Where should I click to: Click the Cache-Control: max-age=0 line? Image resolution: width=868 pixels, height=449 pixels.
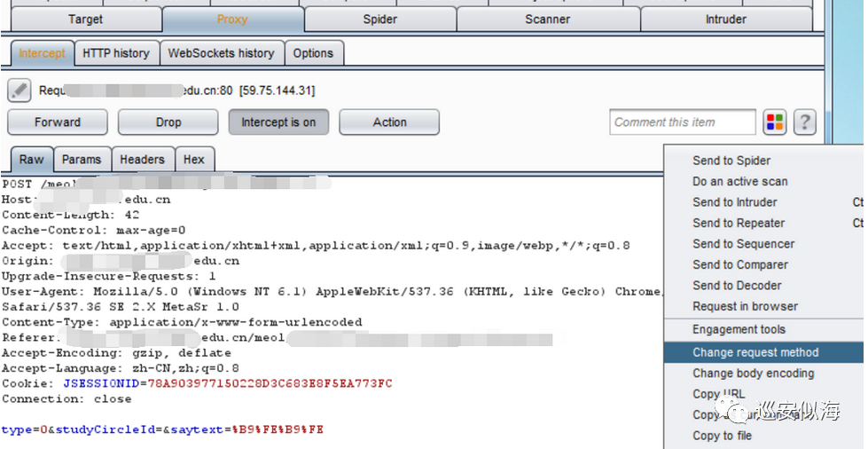94,230
